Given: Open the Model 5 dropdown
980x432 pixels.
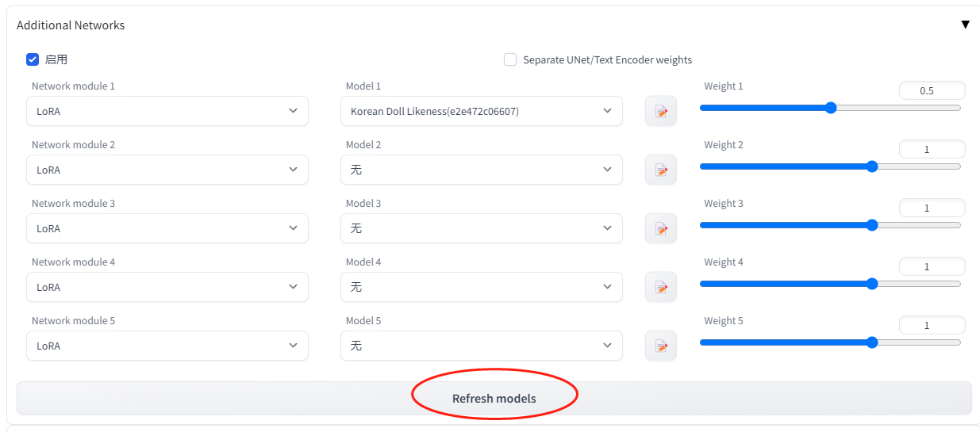Looking at the screenshot, I should 481,346.
